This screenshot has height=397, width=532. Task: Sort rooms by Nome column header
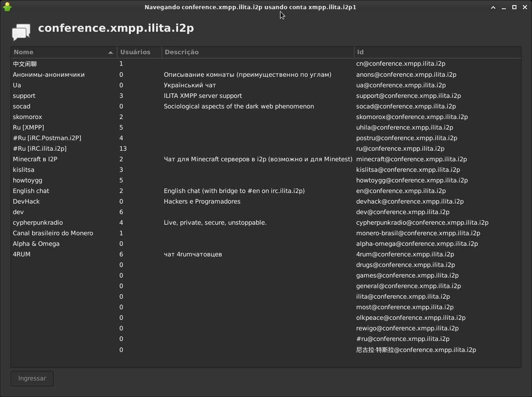[63, 52]
